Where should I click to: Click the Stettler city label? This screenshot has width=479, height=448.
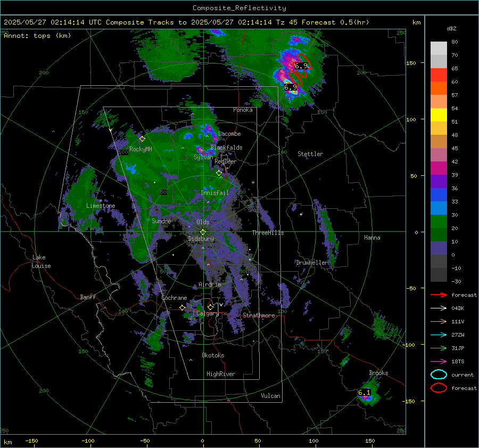point(310,154)
